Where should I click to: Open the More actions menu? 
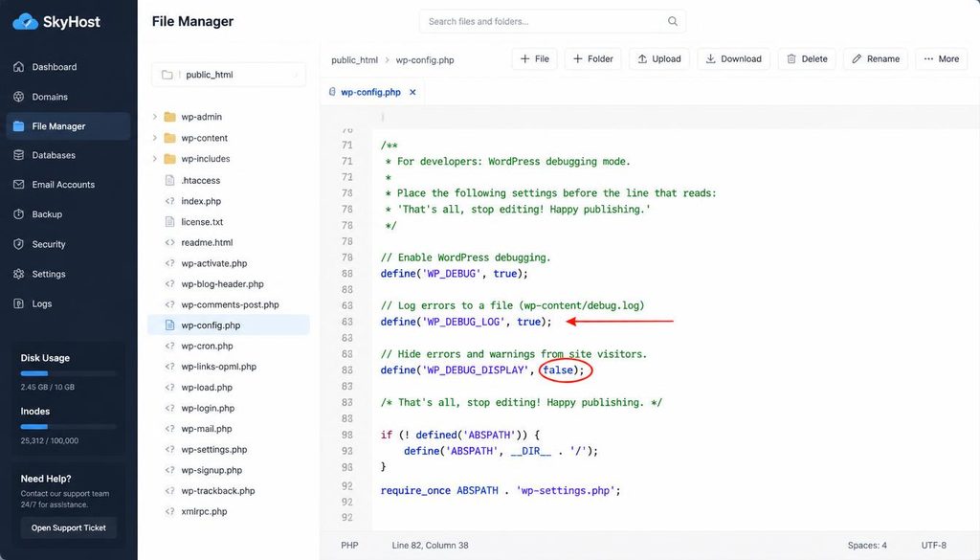942,58
